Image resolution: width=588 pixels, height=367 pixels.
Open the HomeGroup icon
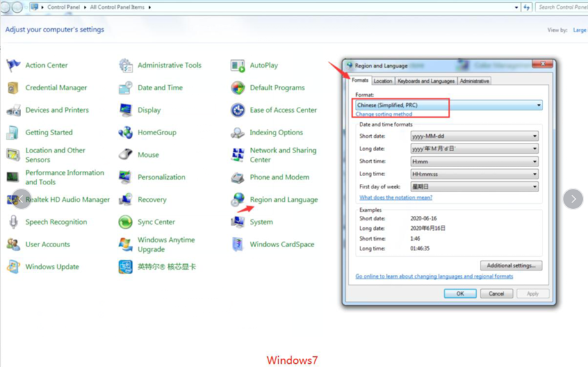(x=126, y=133)
